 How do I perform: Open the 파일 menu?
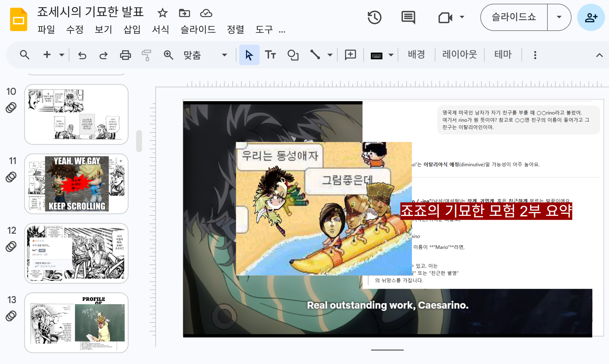46,29
